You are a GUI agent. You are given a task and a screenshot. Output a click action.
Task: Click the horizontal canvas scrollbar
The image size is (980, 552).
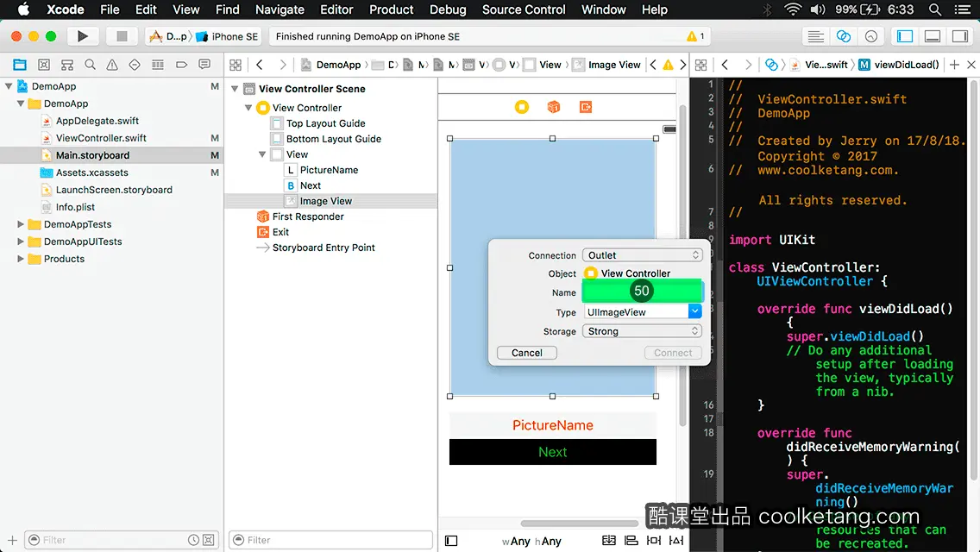[578, 524]
